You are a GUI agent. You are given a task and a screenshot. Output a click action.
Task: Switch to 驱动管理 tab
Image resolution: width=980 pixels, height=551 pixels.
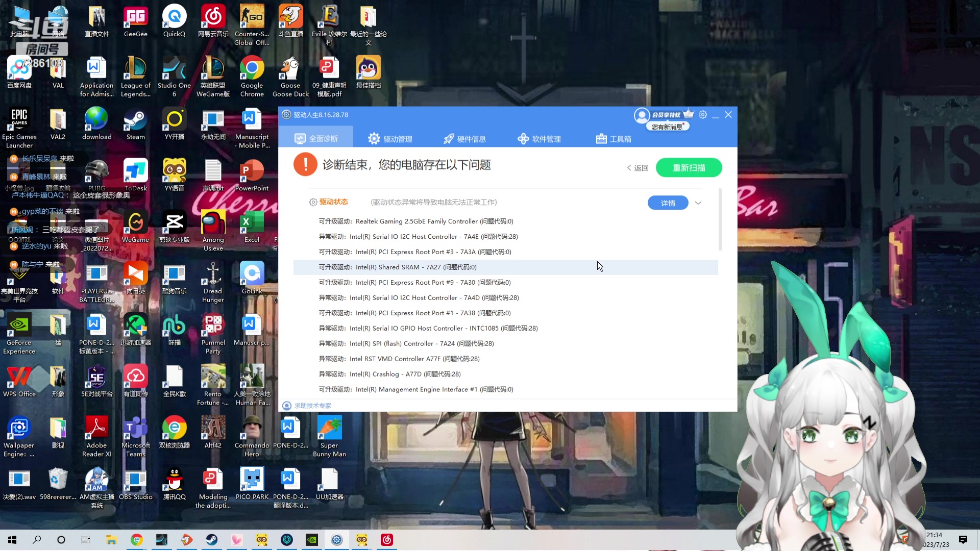[x=390, y=139]
